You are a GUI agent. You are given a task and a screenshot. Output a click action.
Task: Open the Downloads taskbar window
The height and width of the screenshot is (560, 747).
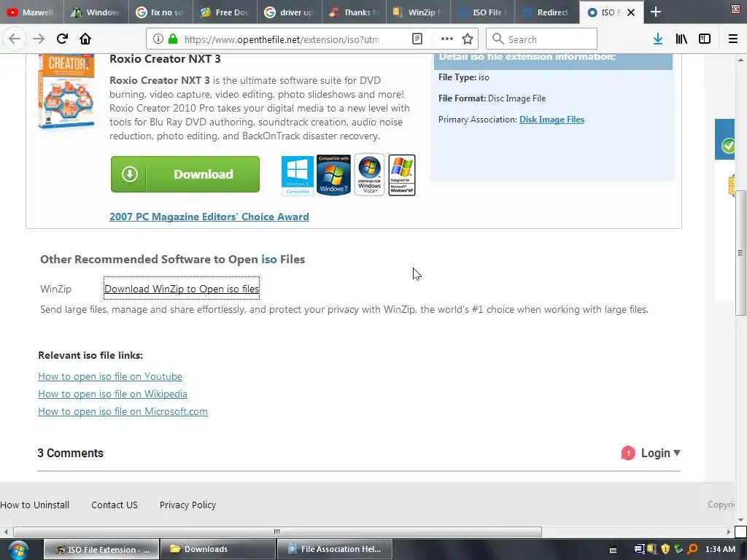tap(217, 550)
